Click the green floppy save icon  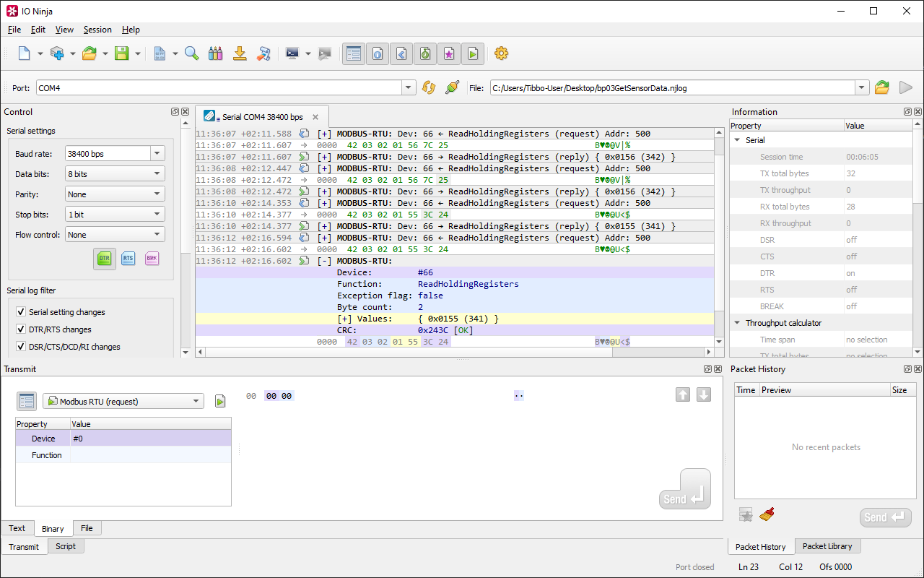[x=121, y=53]
